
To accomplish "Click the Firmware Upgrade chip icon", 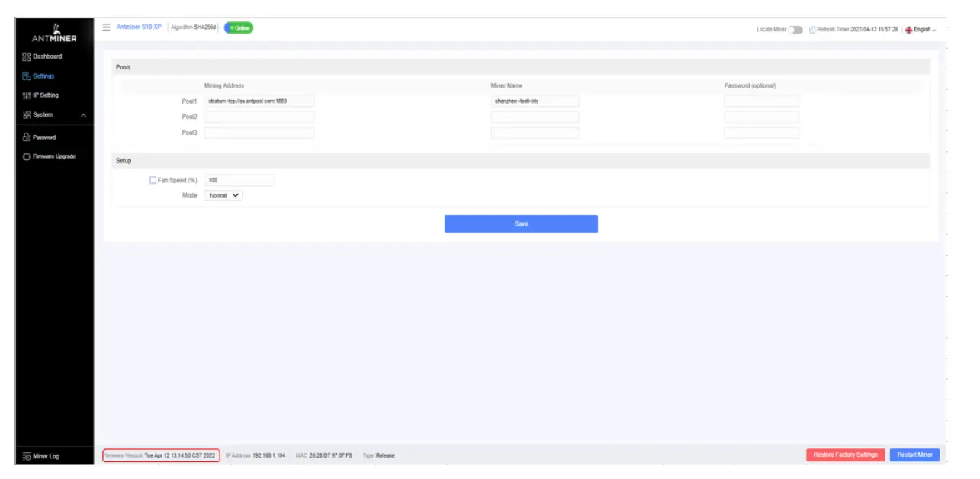I will click(27, 156).
